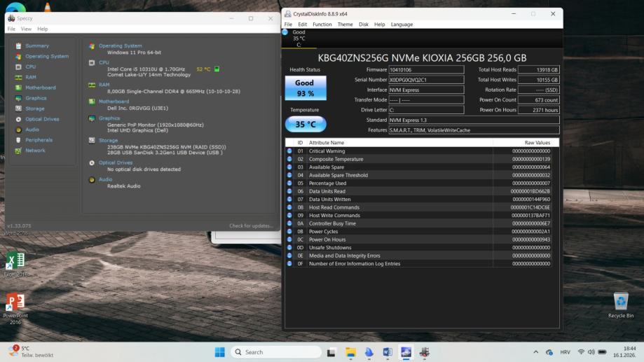Select the Unsafe Shutdowns attribute row
The width and height of the screenshot is (644, 362).
click(419, 247)
